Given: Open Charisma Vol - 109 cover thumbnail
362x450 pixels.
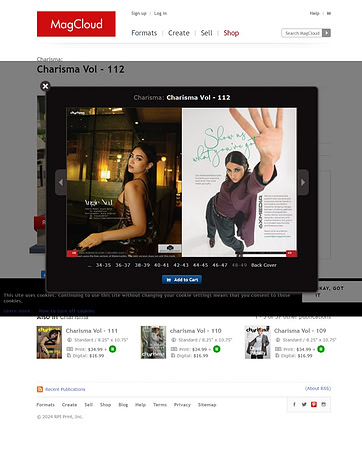Looking at the screenshot, I should click(257, 342).
